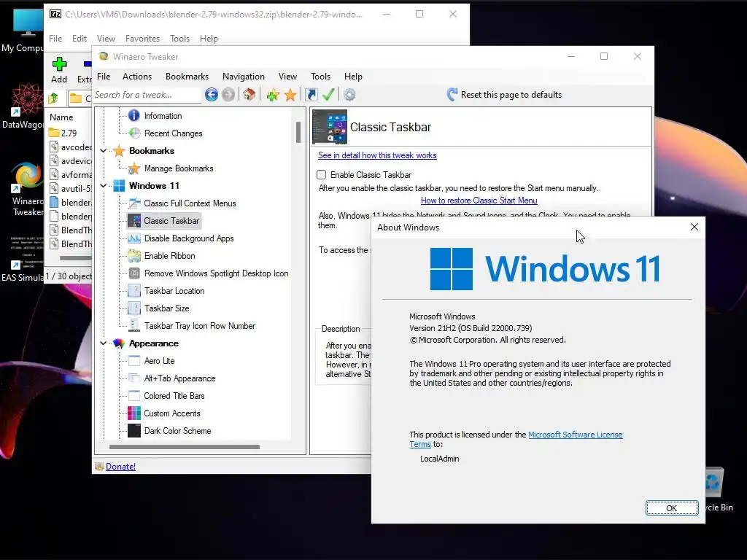Go to the Home page icon in Winaero

(x=249, y=94)
